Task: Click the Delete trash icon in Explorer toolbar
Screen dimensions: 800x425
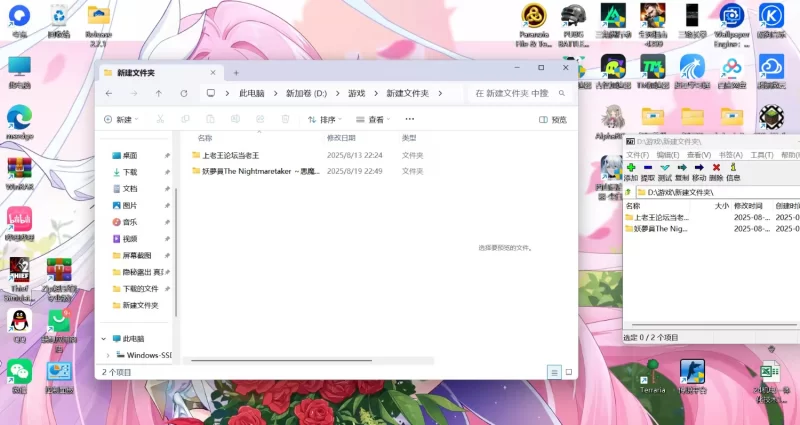Action: point(285,119)
